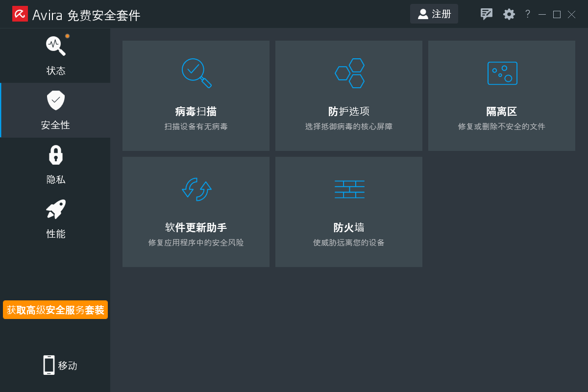Minimize the Avira window
The height and width of the screenshot is (392, 588).
click(x=542, y=14)
